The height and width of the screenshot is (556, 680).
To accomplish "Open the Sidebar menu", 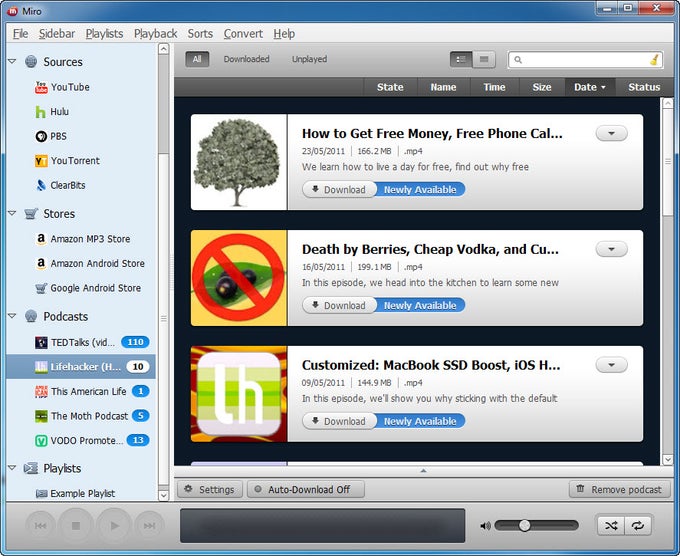I will (x=57, y=33).
